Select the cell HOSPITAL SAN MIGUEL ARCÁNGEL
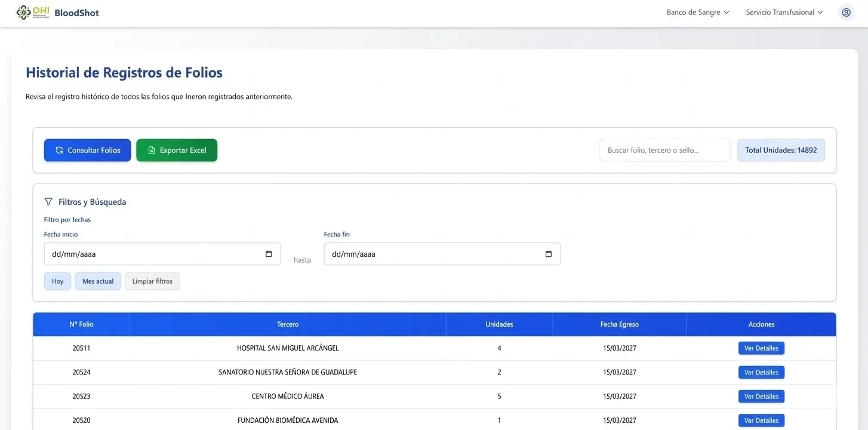Image resolution: width=868 pixels, height=430 pixels. [x=288, y=348]
